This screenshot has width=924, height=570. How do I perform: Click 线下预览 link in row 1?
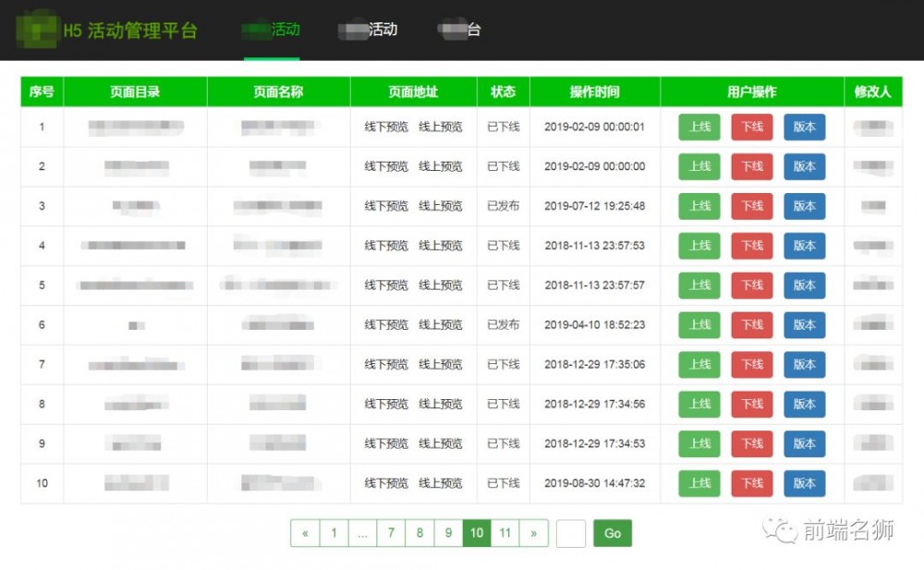[386, 127]
